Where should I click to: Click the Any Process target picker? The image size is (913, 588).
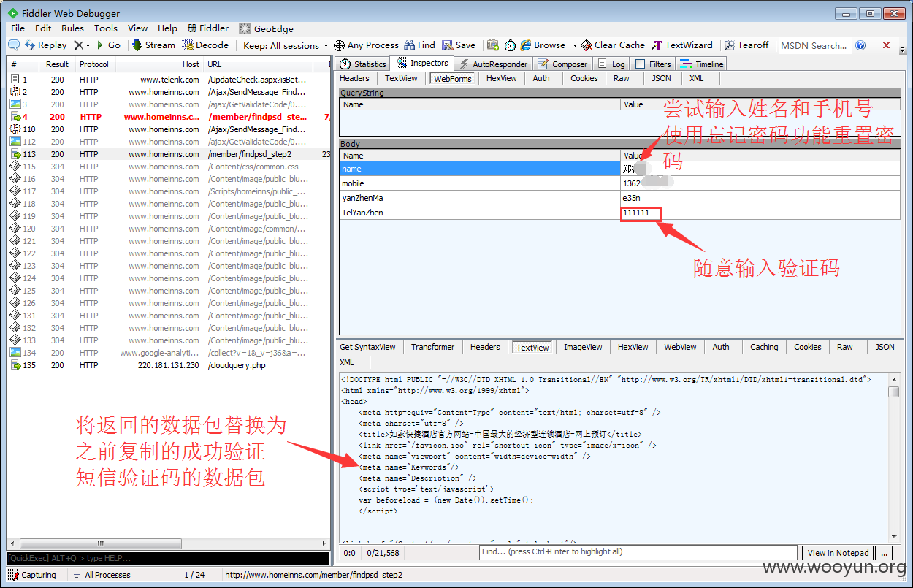coord(366,45)
